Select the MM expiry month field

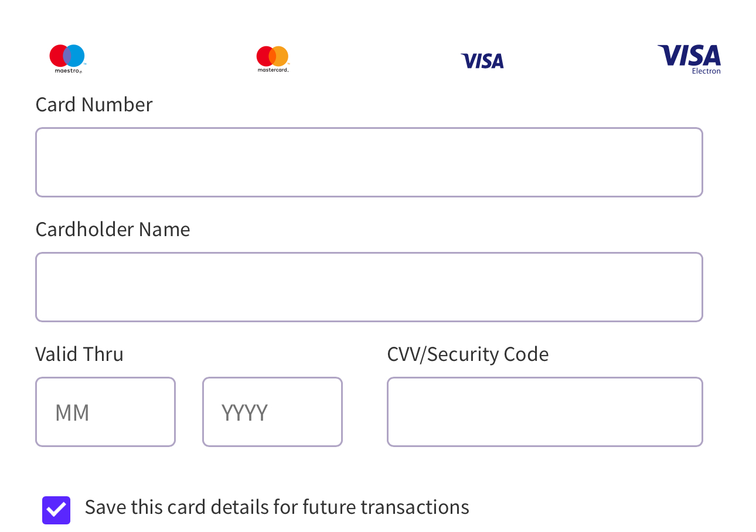pyautogui.click(x=105, y=412)
